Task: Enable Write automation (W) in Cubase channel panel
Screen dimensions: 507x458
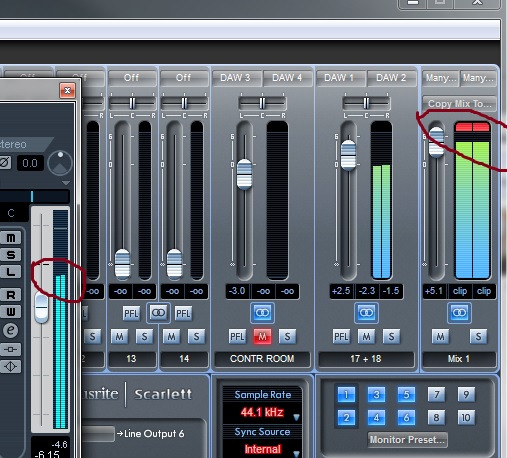Action: (x=11, y=312)
